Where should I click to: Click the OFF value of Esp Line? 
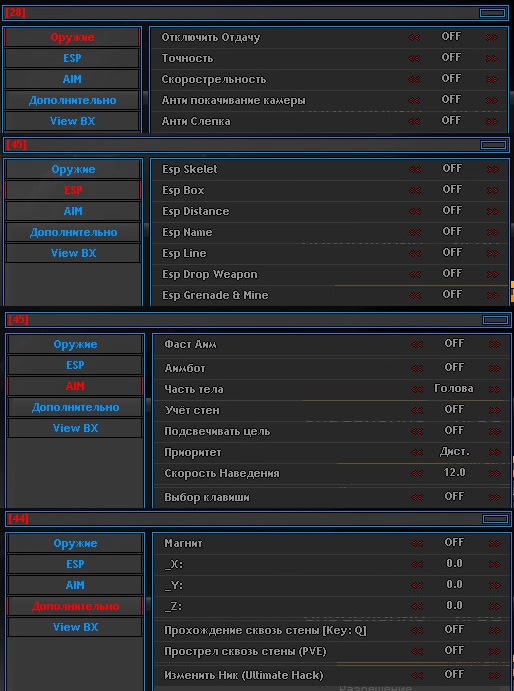(452, 252)
